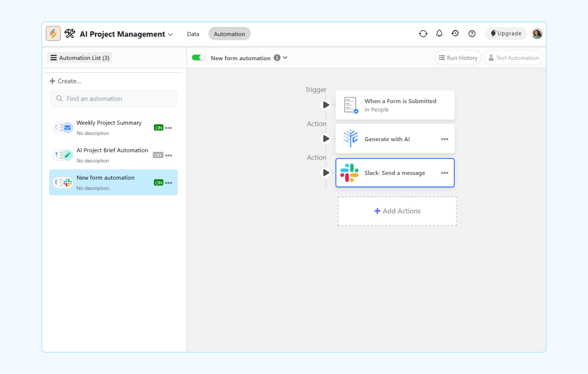Open more options for Slack action
588x374 pixels.
tap(444, 173)
